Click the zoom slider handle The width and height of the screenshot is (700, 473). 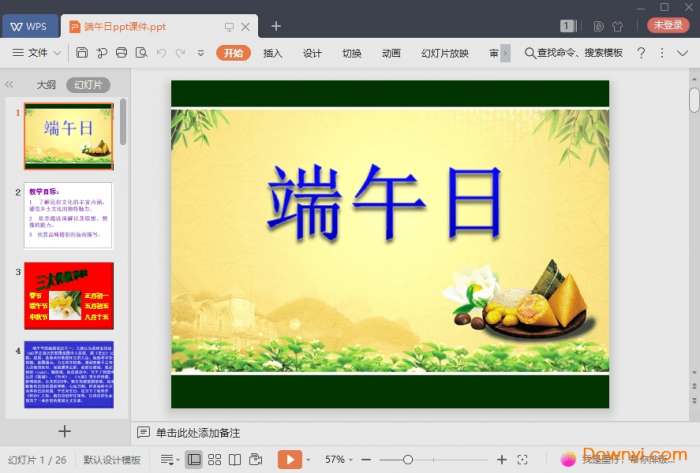pos(408,459)
